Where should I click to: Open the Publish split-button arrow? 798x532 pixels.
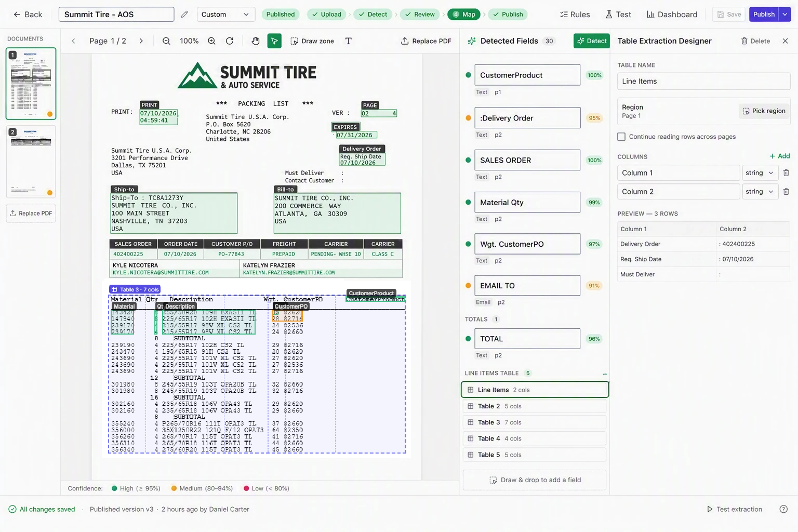point(785,15)
